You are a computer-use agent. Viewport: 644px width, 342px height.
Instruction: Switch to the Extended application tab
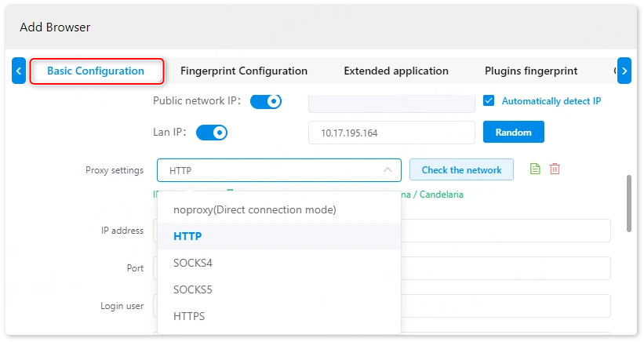coord(396,71)
